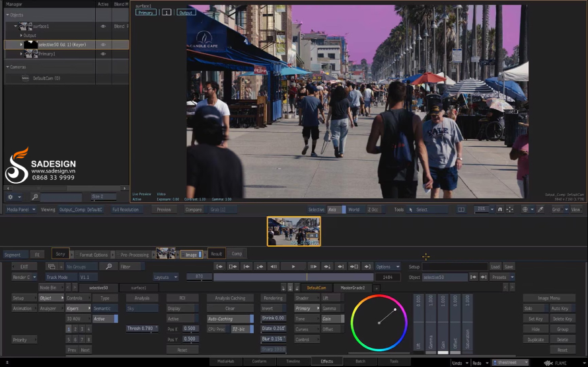Open the Batch tab in bottom bar

[360, 361]
